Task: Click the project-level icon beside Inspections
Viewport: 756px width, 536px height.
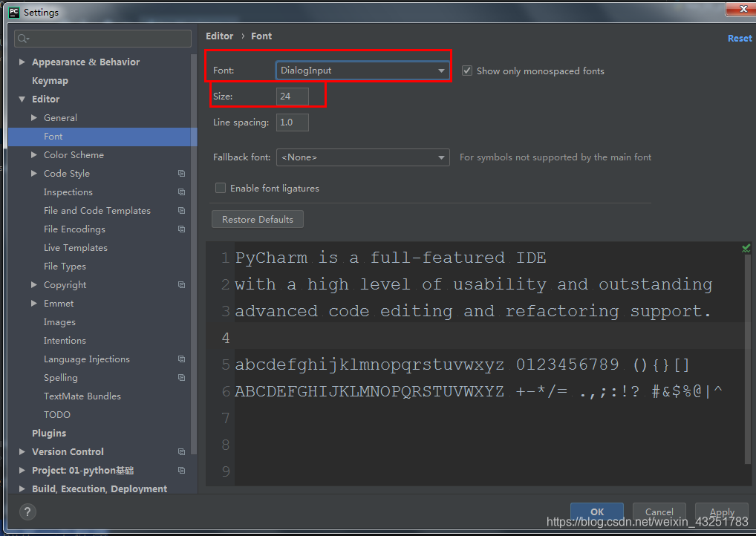Action: [x=181, y=192]
